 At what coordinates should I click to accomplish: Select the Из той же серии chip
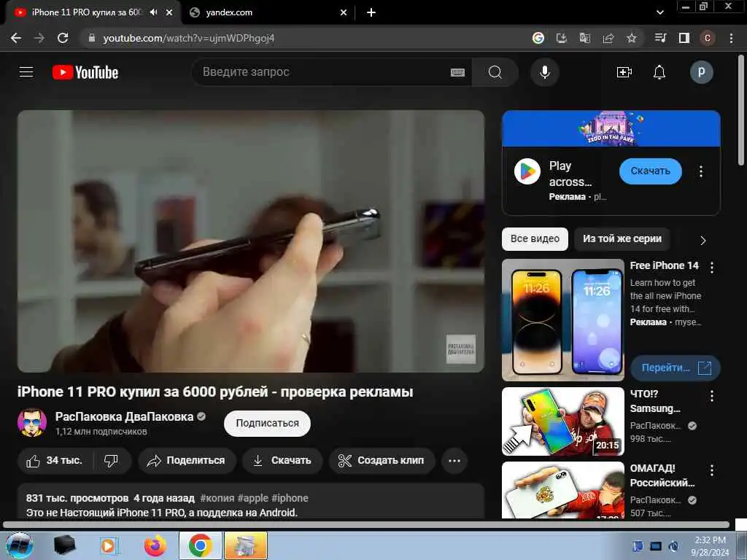[622, 239]
